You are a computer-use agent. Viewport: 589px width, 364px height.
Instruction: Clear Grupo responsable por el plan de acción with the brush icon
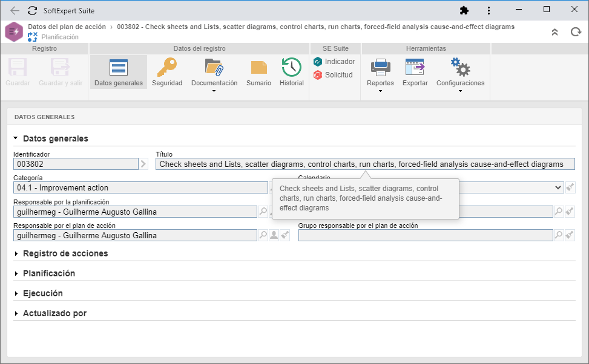(570, 235)
